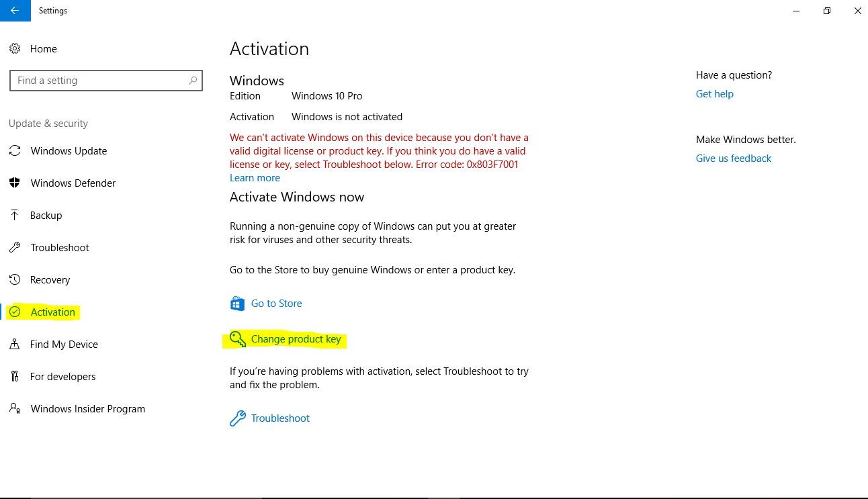Click the Windows Defender shield icon
The height and width of the screenshot is (499, 868).
(x=15, y=183)
